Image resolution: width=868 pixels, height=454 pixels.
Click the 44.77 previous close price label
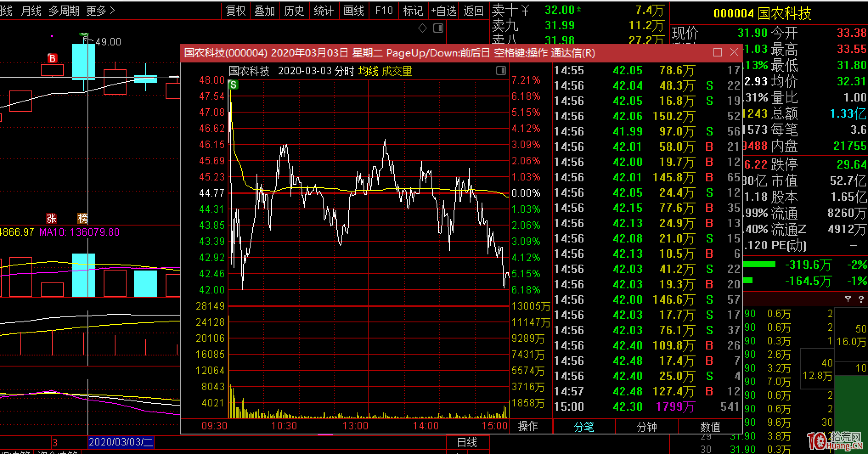point(212,193)
